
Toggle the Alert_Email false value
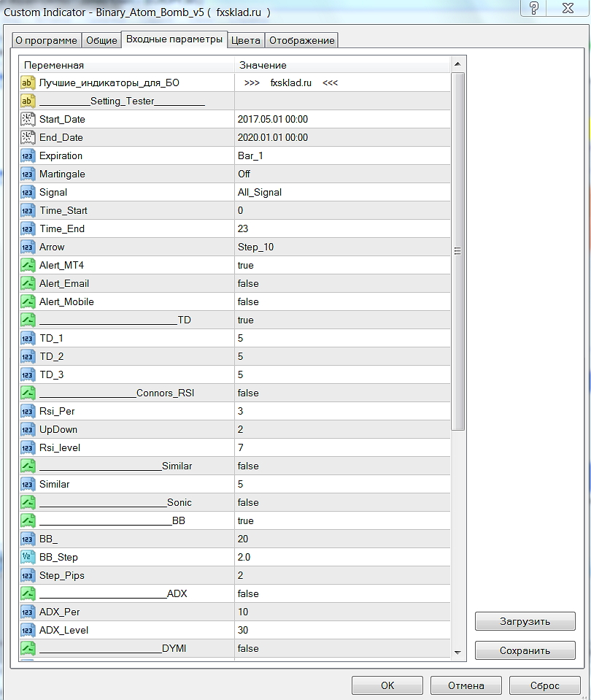click(x=342, y=283)
